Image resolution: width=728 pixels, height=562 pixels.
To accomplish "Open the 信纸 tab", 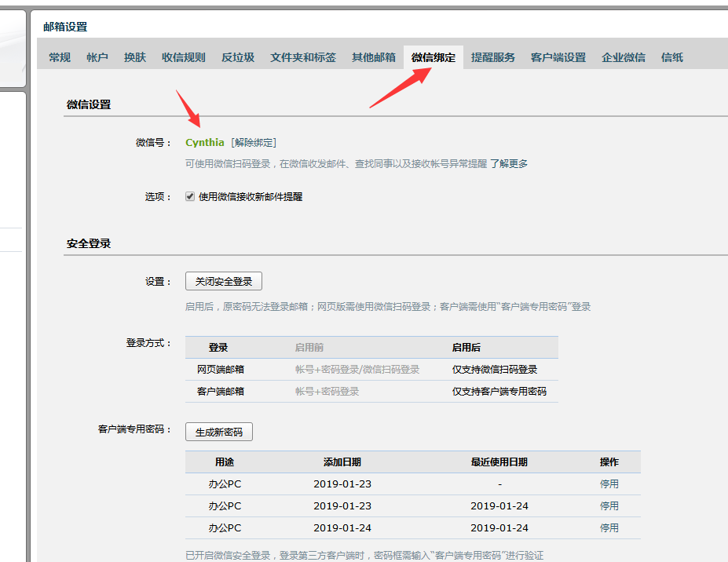I will point(672,57).
